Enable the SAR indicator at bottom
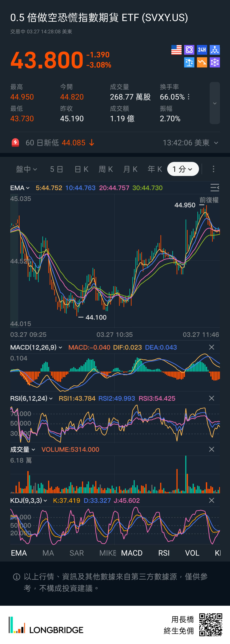This screenshot has height=644, width=230. pyautogui.click(x=76, y=553)
